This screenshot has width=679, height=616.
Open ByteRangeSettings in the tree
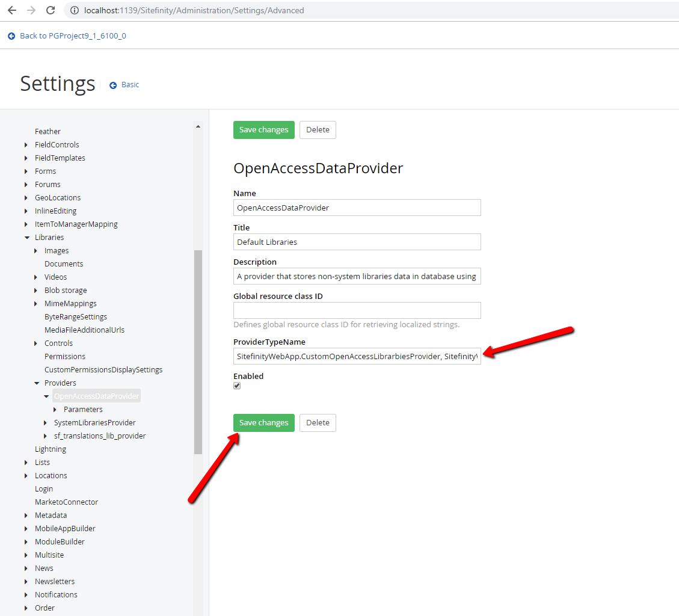click(76, 316)
